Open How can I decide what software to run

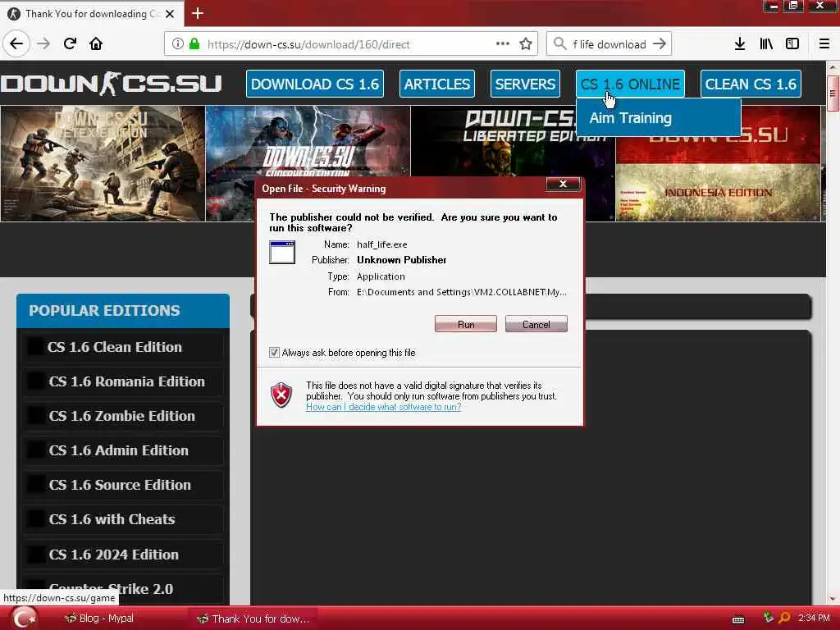click(x=384, y=407)
